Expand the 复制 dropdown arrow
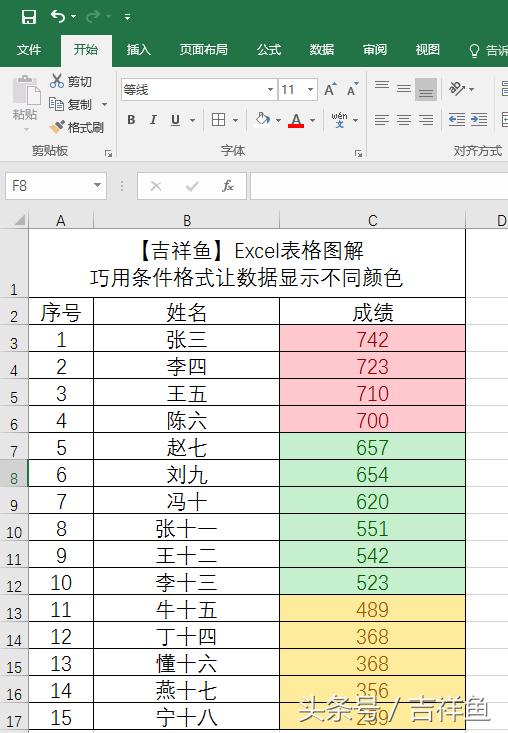This screenshot has width=508, height=733. (x=104, y=104)
